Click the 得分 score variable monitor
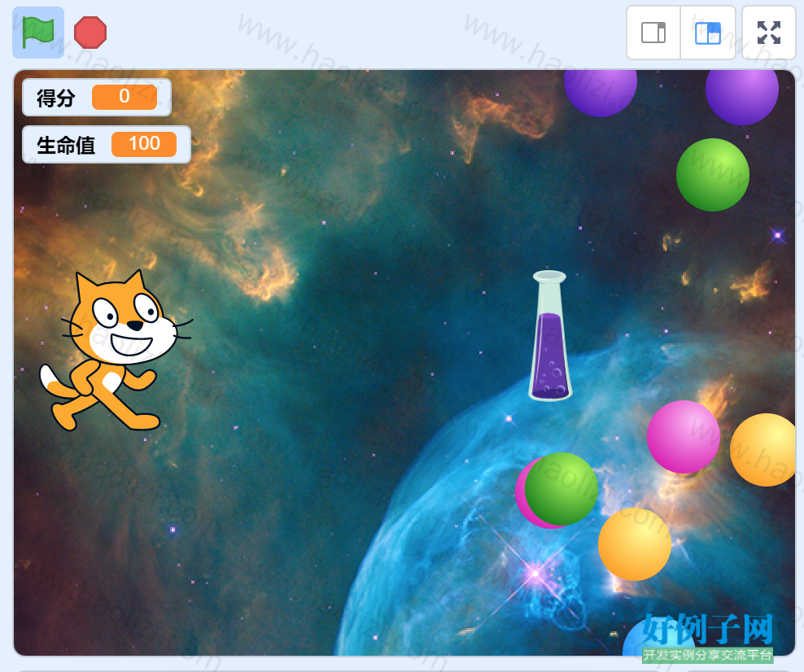The width and height of the screenshot is (804, 672). point(96,98)
